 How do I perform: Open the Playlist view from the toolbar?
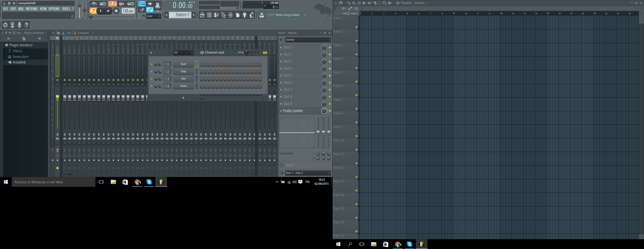coord(202,15)
